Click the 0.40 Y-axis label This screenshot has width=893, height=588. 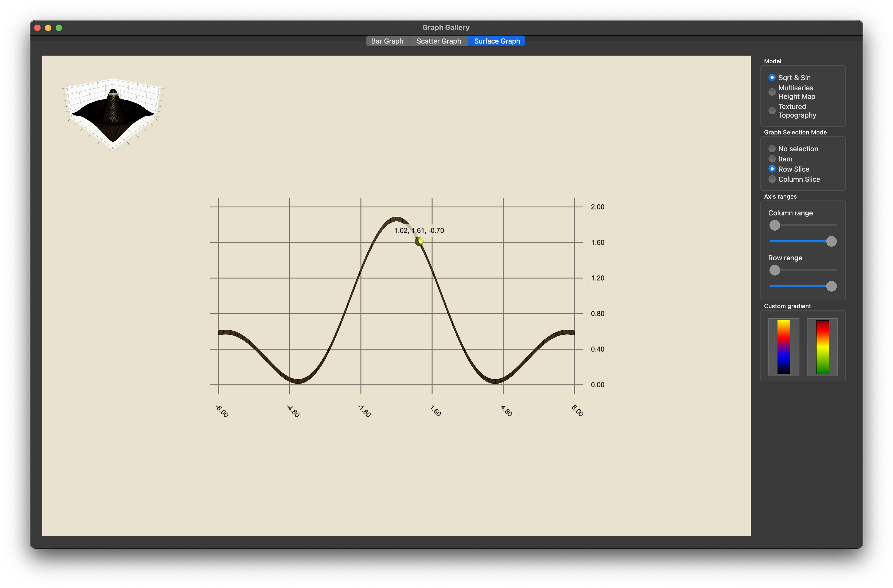(597, 349)
